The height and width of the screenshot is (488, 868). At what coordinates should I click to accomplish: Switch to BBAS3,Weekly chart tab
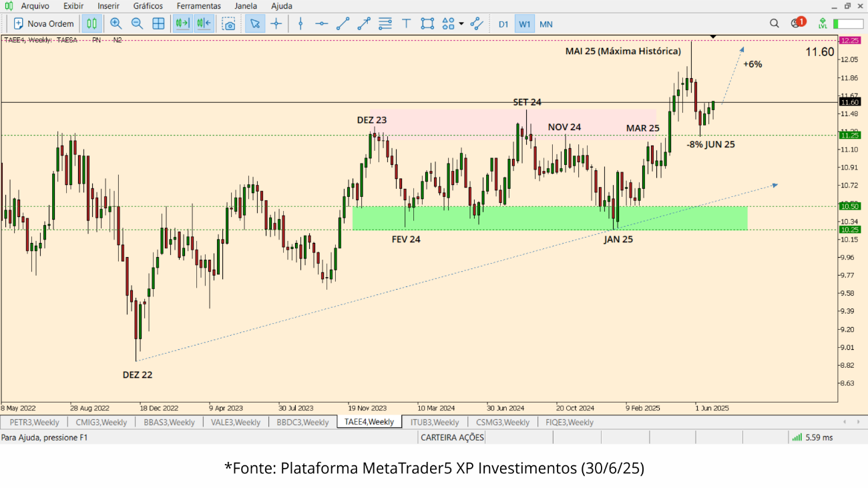(169, 422)
